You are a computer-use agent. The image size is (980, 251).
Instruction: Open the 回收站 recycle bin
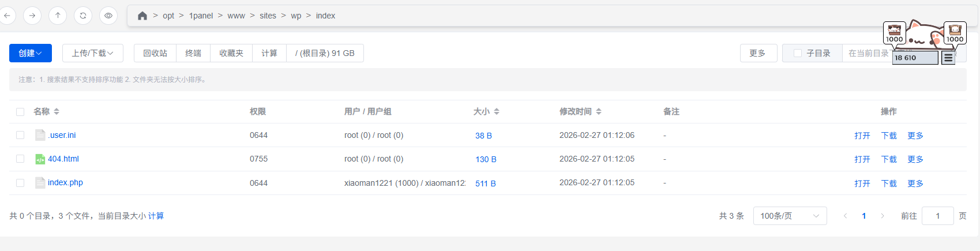click(155, 53)
